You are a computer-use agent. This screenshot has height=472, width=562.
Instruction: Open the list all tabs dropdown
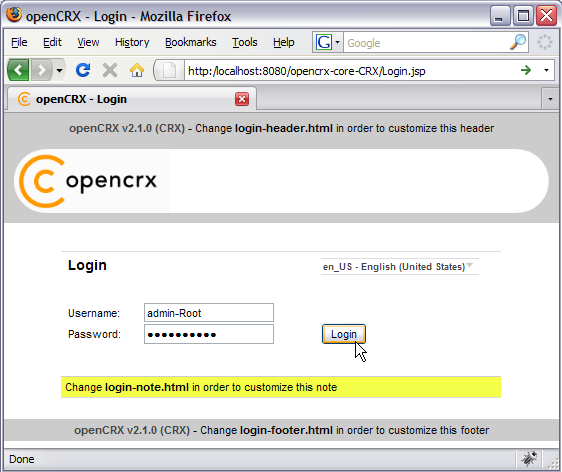(x=550, y=99)
